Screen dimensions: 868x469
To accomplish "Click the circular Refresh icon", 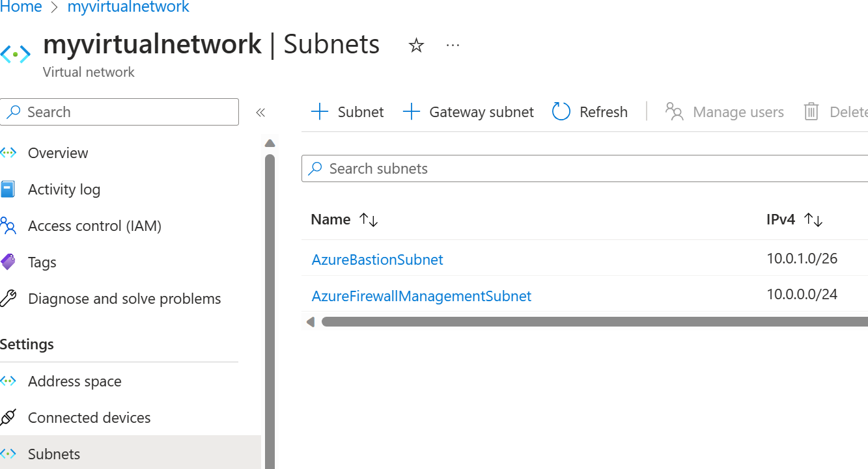I will click(x=561, y=112).
